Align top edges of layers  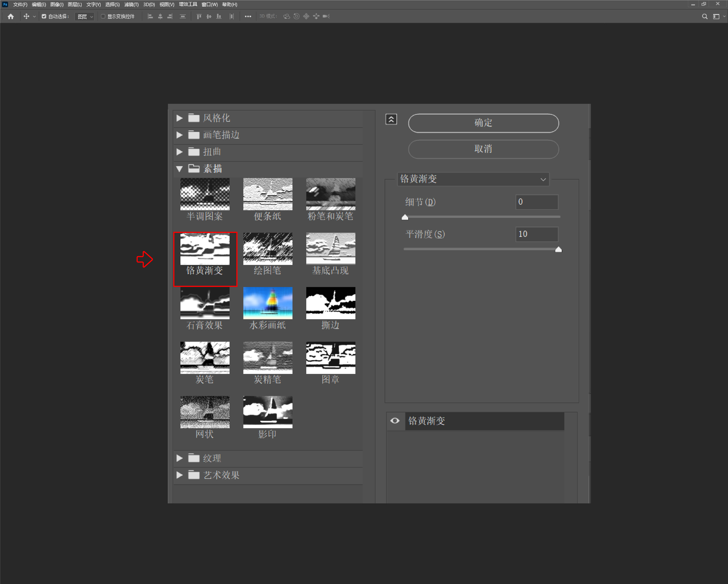click(x=199, y=16)
